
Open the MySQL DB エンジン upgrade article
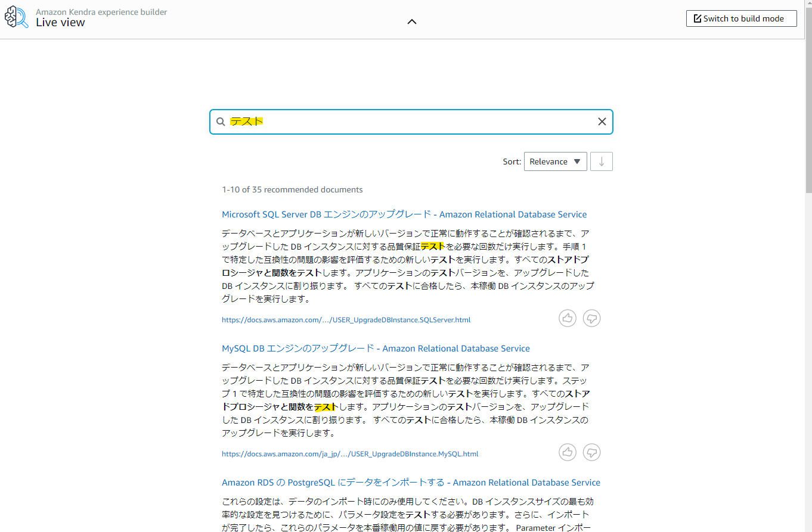pos(375,348)
